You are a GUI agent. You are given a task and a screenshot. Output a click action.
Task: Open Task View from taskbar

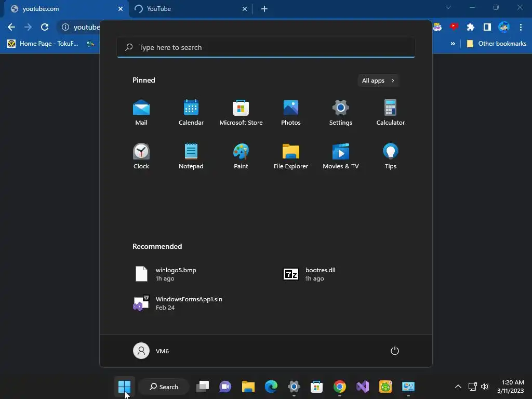point(203,387)
